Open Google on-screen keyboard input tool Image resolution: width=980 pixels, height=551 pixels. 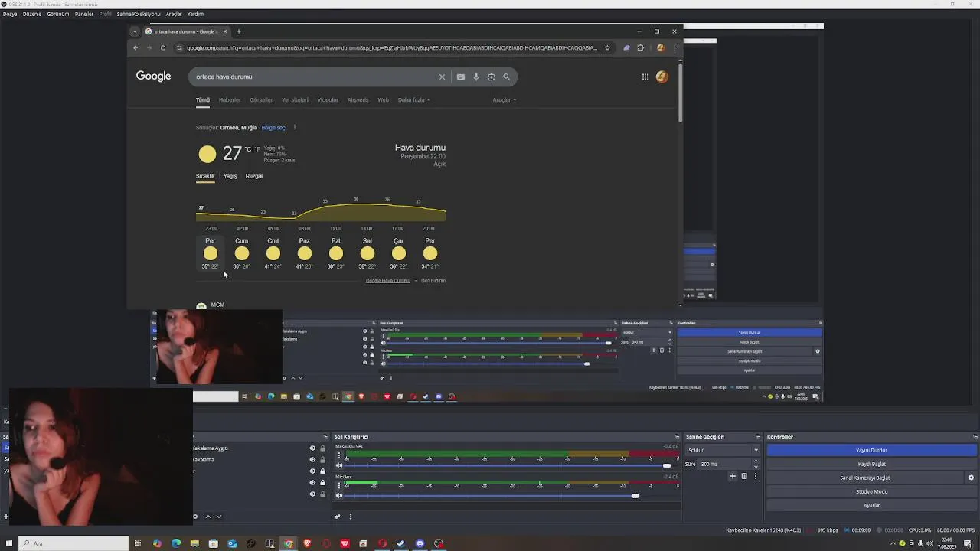click(x=460, y=77)
